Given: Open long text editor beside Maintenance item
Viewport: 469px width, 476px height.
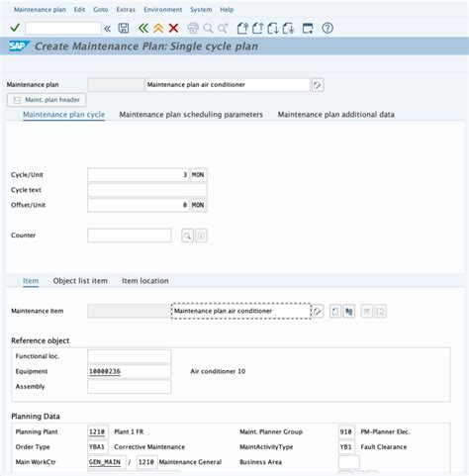Looking at the screenshot, I should pos(318,311).
